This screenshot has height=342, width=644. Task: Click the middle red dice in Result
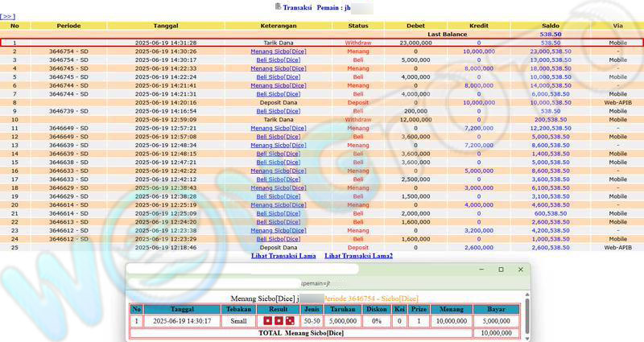[279, 320]
